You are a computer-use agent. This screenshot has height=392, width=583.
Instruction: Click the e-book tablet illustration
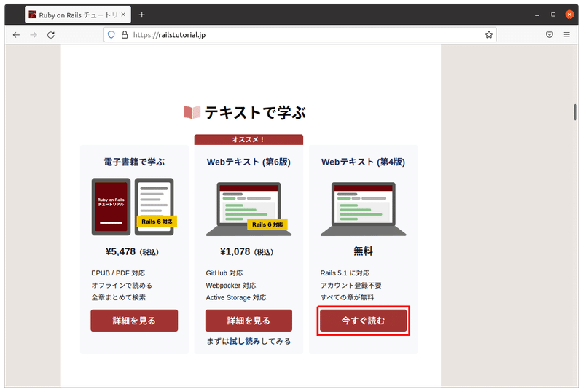click(x=134, y=207)
